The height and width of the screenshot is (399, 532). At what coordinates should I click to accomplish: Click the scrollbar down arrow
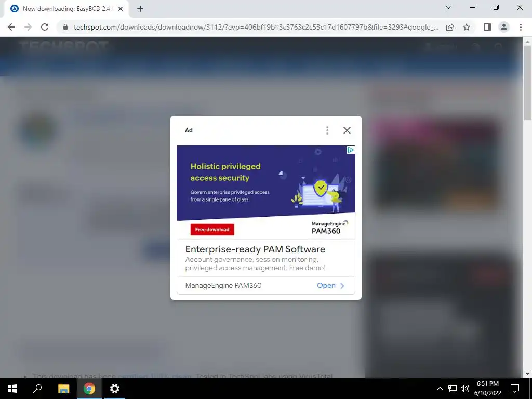527,374
